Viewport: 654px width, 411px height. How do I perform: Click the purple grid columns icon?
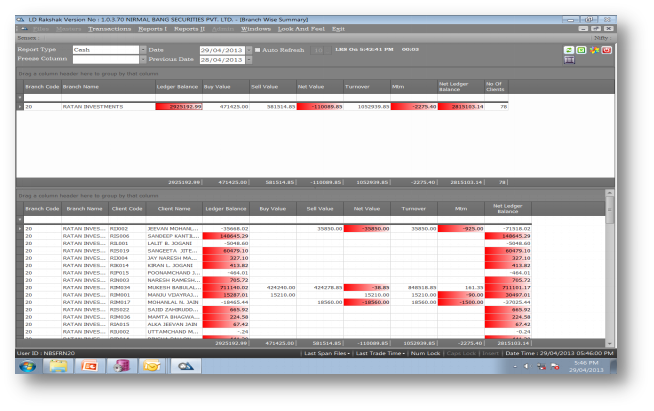[x=569, y=60]
